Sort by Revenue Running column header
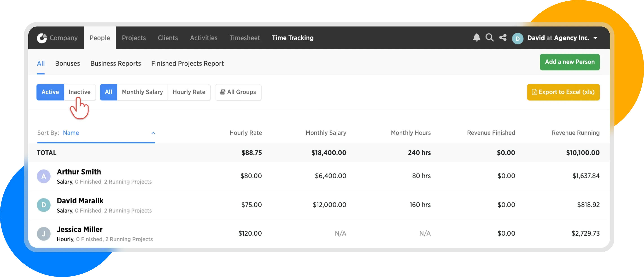Viewport: 644px width, 277px height. 575,133
